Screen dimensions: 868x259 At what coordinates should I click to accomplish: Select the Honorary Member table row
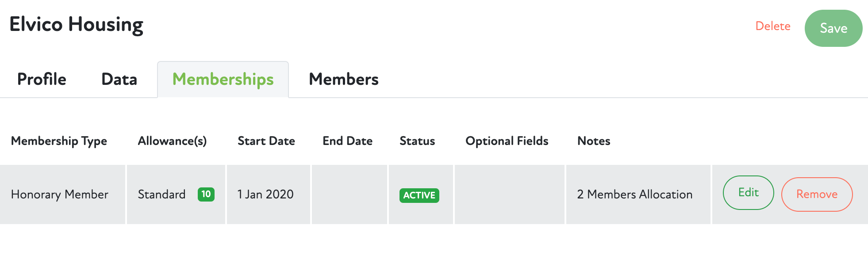click(60, 194)
